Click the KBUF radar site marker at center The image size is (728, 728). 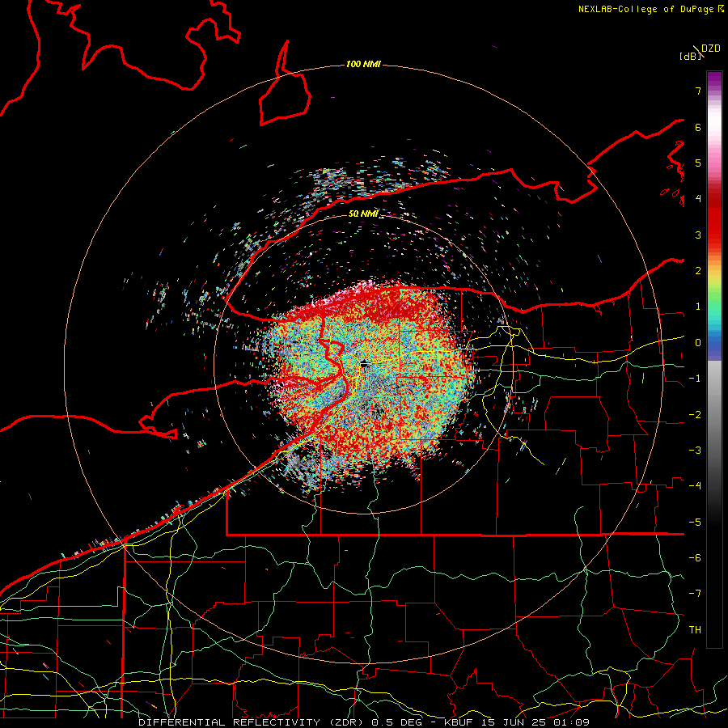(364, 364)
